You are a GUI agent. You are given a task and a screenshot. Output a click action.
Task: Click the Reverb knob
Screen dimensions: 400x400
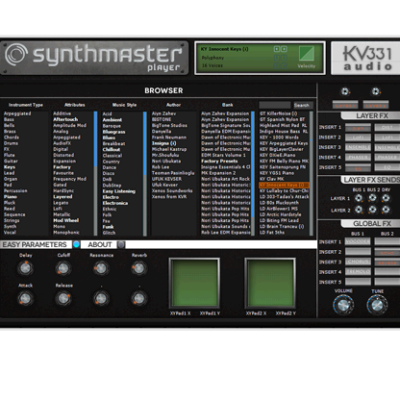point(139,268)
